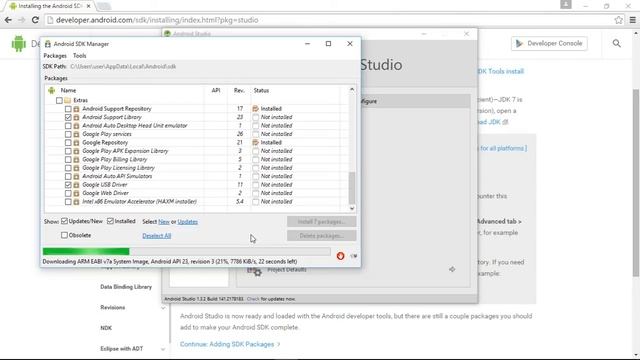Toggle Updates/New show checkbox

(x=64, y=221)
